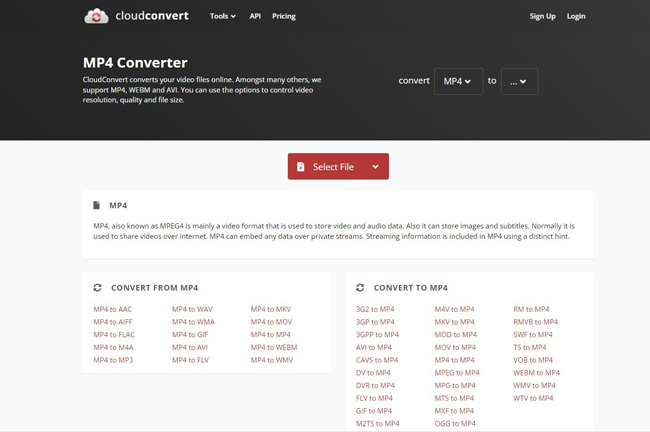The height and width of the screenshot is (432, 650).
Task: Open the API page in the navigation
Action: [255, 16]
